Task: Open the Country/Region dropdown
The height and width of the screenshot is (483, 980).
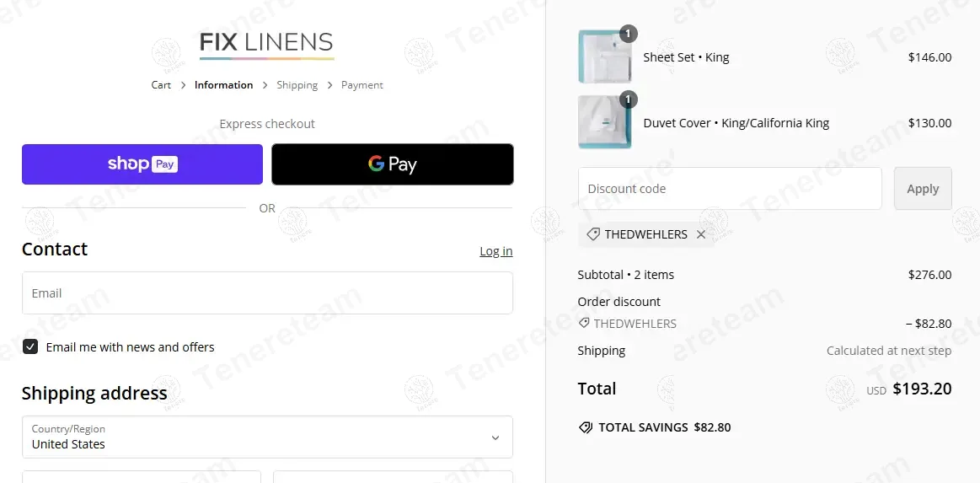Action: point(267,437)
